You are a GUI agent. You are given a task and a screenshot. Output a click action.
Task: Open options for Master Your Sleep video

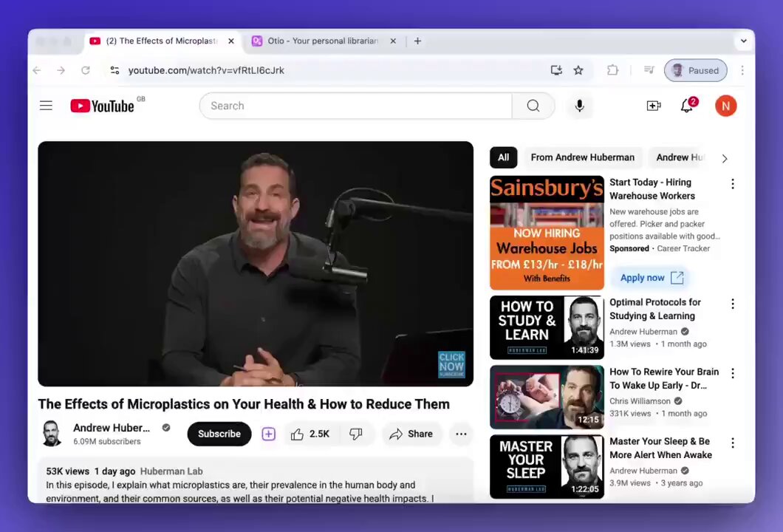pyautogui.click(x=733, y=443)
